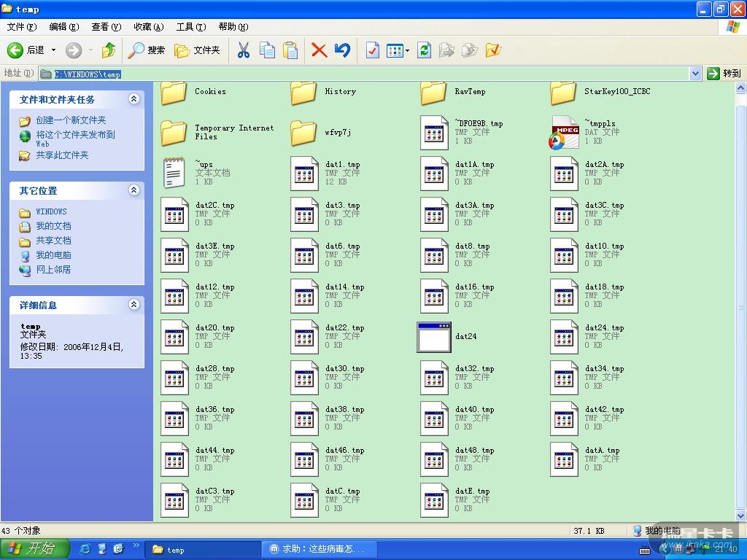Image resolution: width=747 pixels, height=560 pixels.
Task: Go up one folder level
Action: pyautogui.click(x=109, y=50)
